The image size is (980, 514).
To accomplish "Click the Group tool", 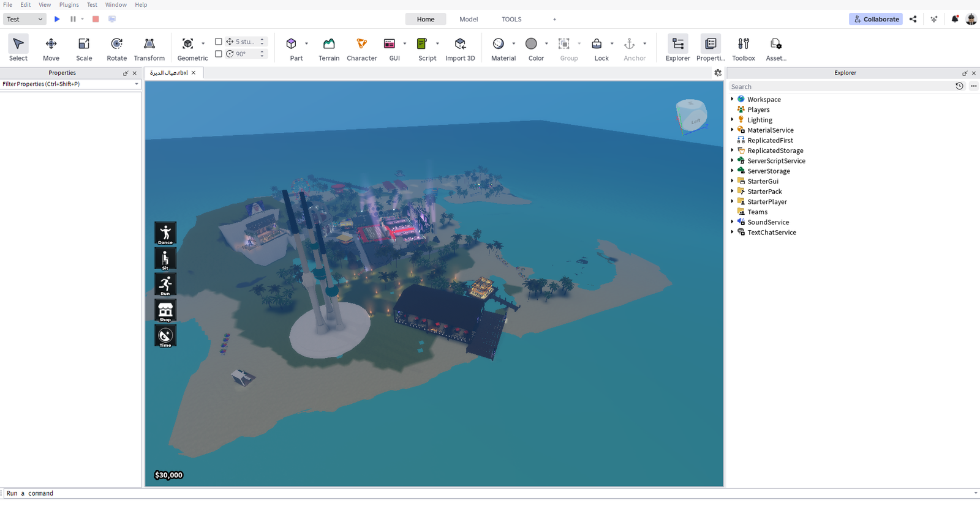I will [x=564, y=43].
